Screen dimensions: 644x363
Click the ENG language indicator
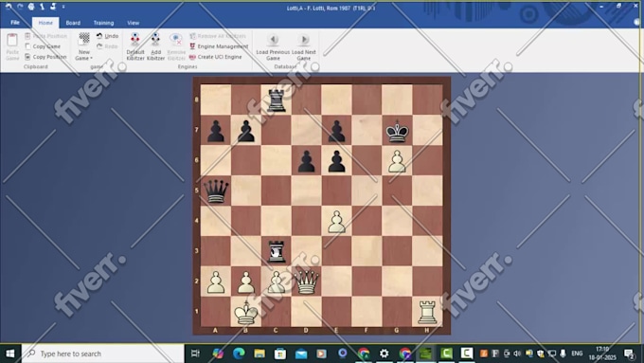577,354
